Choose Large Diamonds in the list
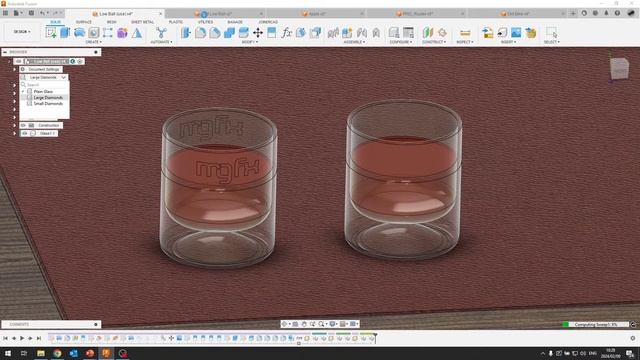The height and width of the screenshot is (360, 640). click(x=48, y=98)
